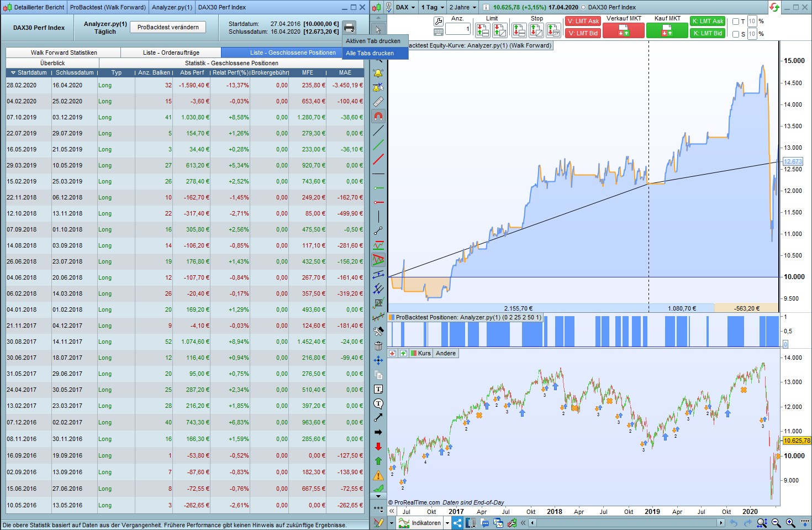Toggle the hammer and wrench drawing settings tool
This screenshot has width=812, height=530.
[378, 332]
